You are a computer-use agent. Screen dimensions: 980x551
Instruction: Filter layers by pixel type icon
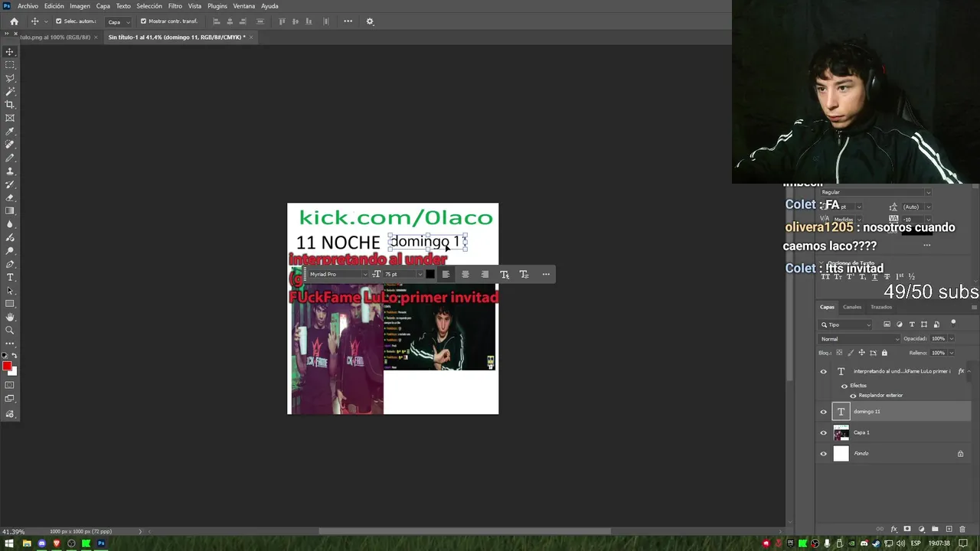(x=887, y=324)
